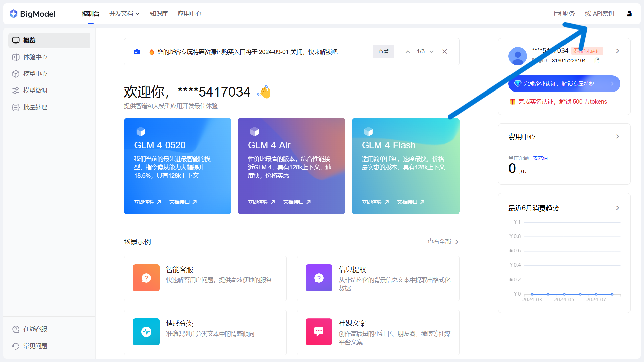Open 文档接口 on the GLM-4-Air card
The height and width of the screenshot is (362, 644).
point(297,202)
